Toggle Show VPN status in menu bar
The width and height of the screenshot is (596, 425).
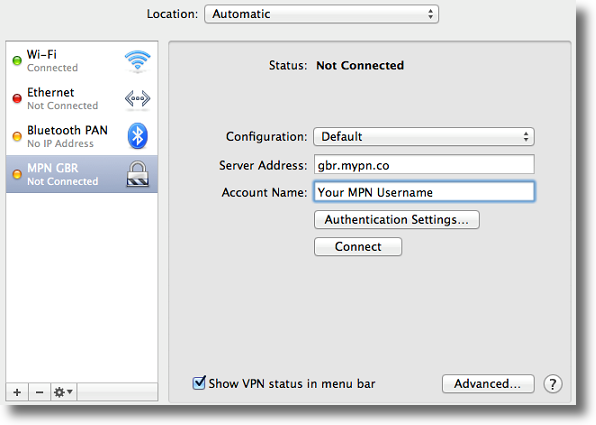[x=199, y=383]
